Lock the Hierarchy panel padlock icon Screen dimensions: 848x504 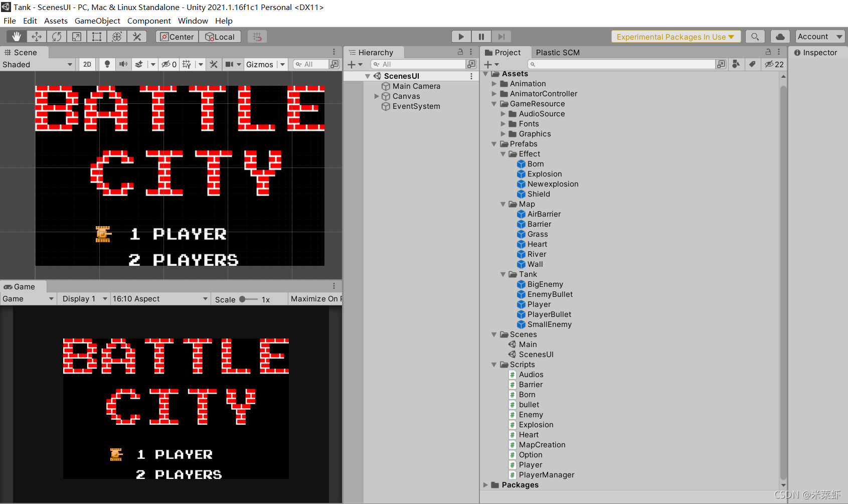(460, 52)
